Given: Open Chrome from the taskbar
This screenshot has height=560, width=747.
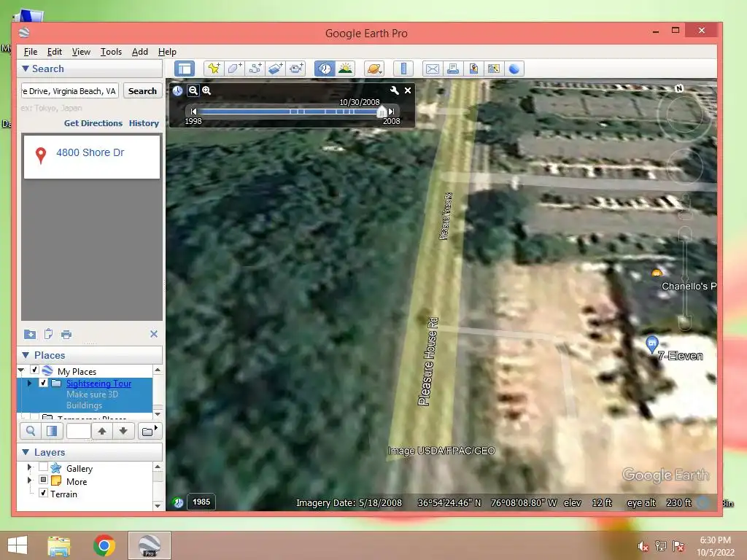Looking at the screenshot, I should pos(104,545).
